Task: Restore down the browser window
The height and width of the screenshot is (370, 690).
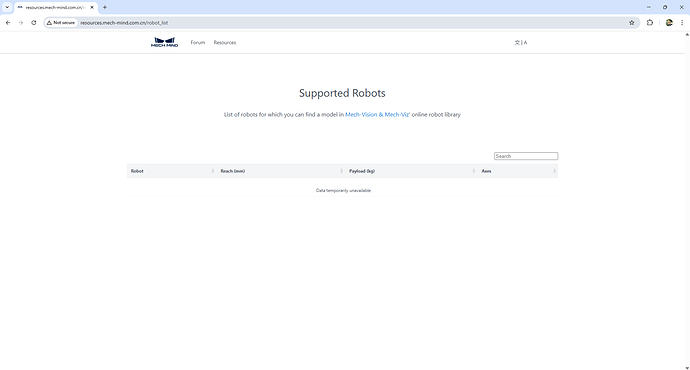Action: tap(665, 7)
